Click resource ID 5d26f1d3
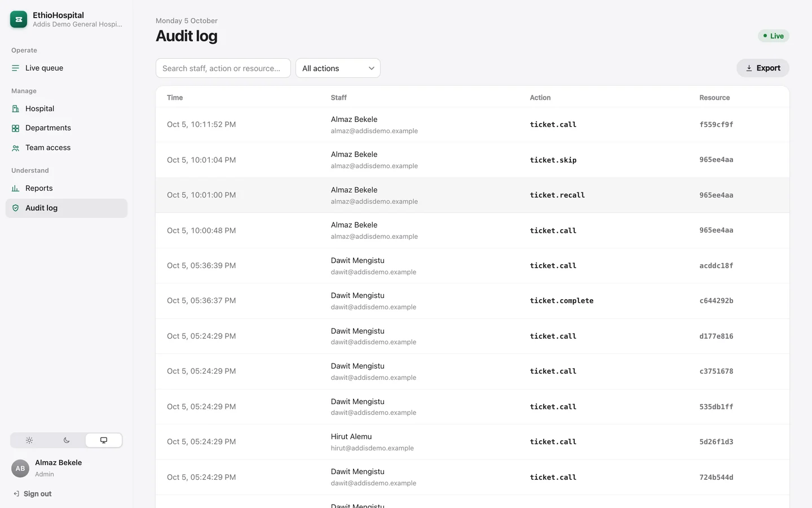 pos(716,442)
